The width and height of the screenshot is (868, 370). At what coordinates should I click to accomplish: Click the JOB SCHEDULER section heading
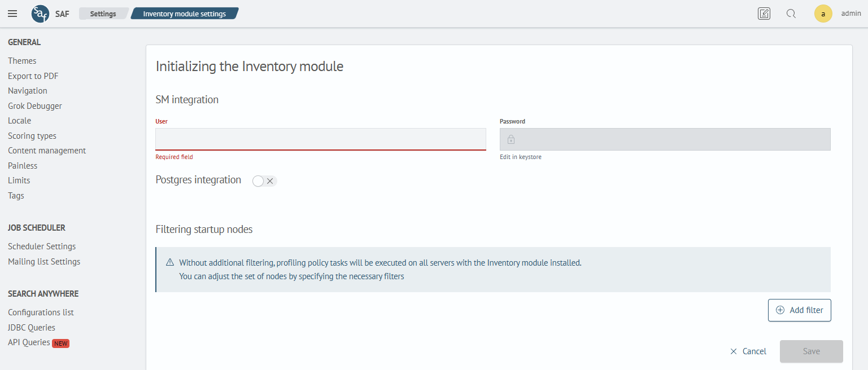[x=37, y=228]
